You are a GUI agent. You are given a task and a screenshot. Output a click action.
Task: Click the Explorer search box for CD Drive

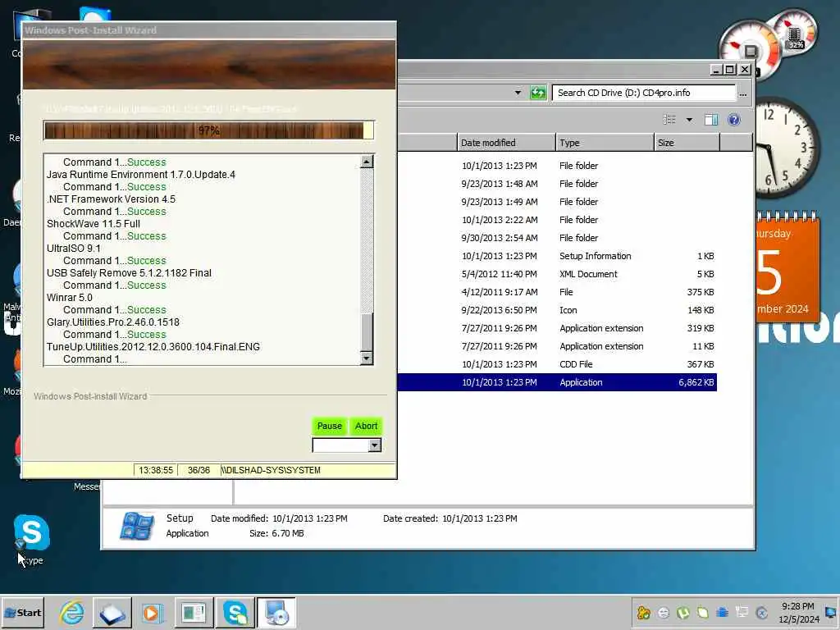point(644,93)
